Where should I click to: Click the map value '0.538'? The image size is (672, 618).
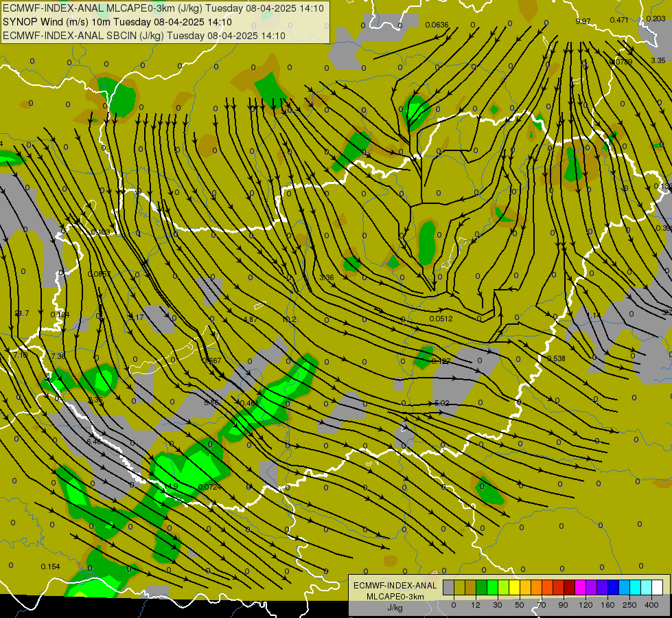556,358
